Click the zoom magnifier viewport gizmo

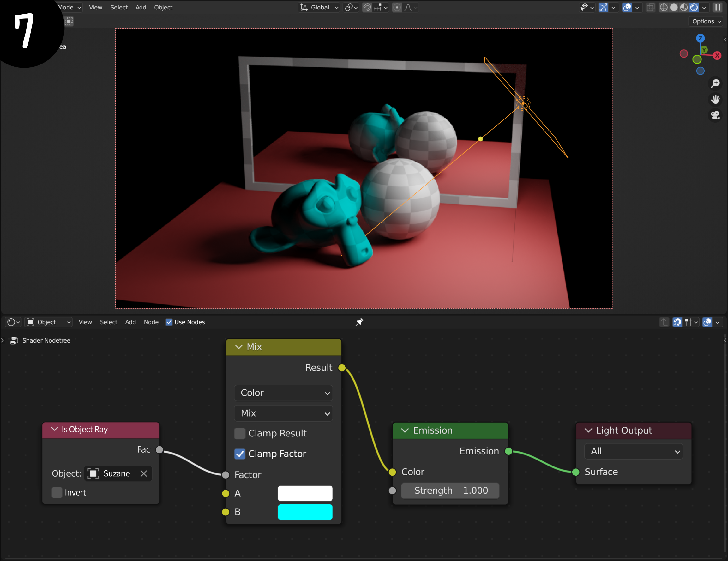pyautogui.click(x=715, y=83)
